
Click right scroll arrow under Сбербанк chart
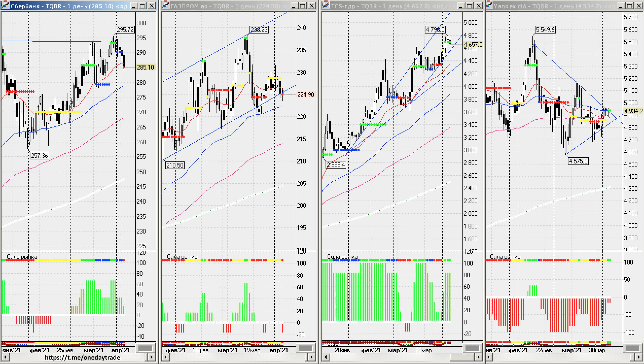tap(152, 357)
